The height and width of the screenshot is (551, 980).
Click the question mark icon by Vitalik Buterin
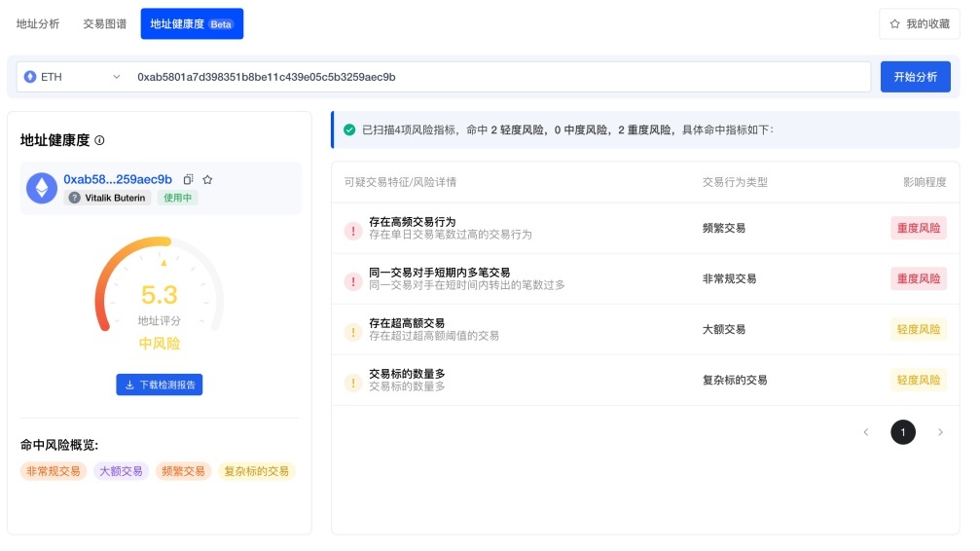coord(74,198)
